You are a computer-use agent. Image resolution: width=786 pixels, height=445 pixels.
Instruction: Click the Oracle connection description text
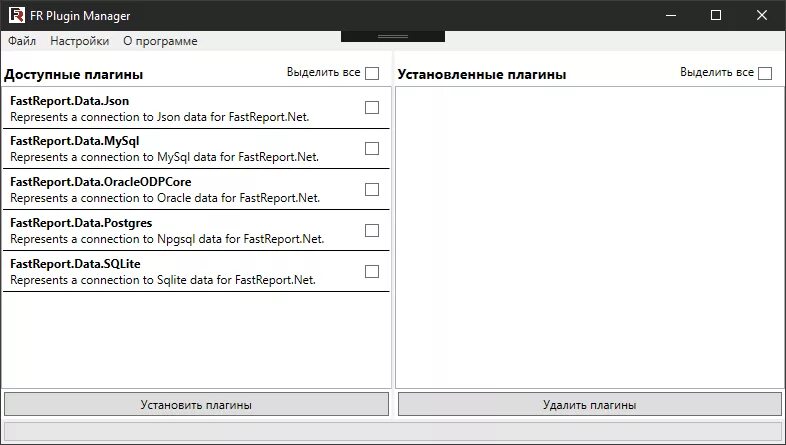[x=165, y=198]
